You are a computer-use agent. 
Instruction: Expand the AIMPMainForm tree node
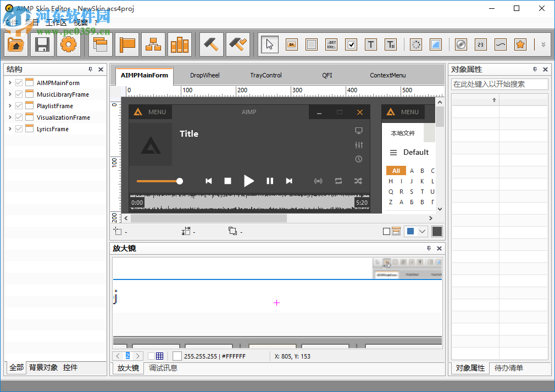tap(10, 82)
